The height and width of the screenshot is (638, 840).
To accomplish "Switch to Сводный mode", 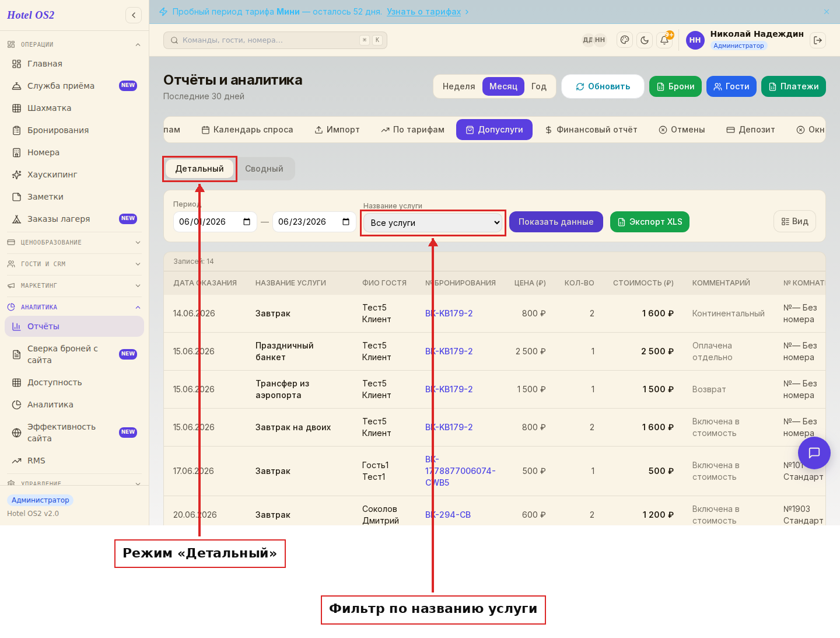I will pyautogui.click(x=264, y=169).
